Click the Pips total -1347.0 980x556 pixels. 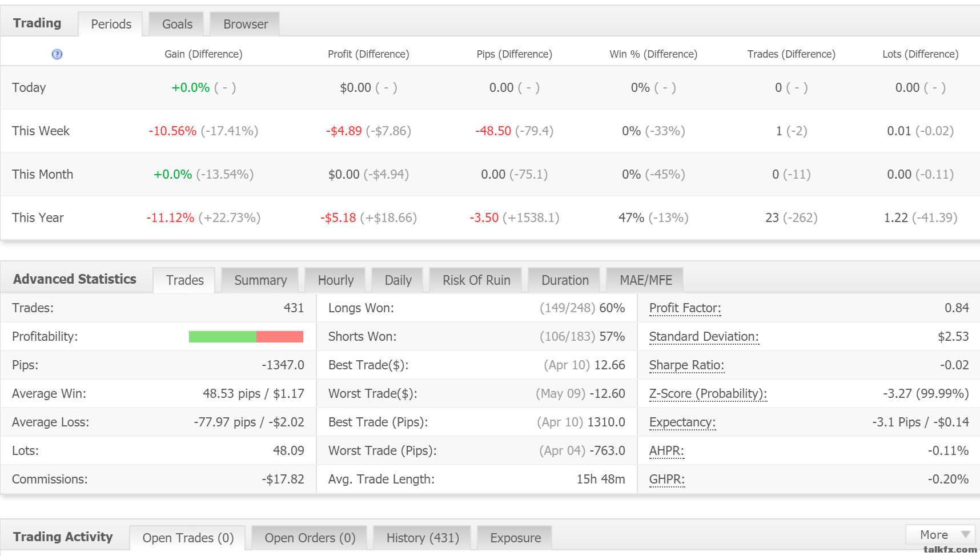click(x=283, y=365)
